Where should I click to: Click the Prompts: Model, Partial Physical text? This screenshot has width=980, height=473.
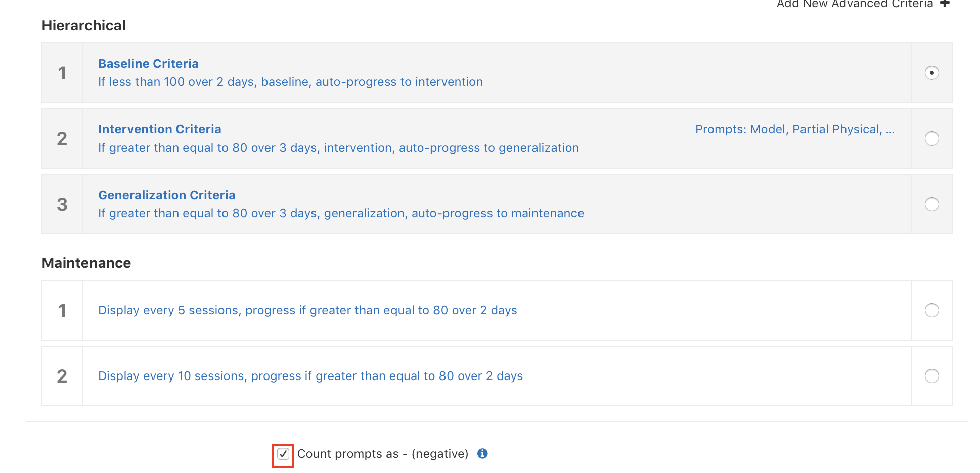(795, 129)
